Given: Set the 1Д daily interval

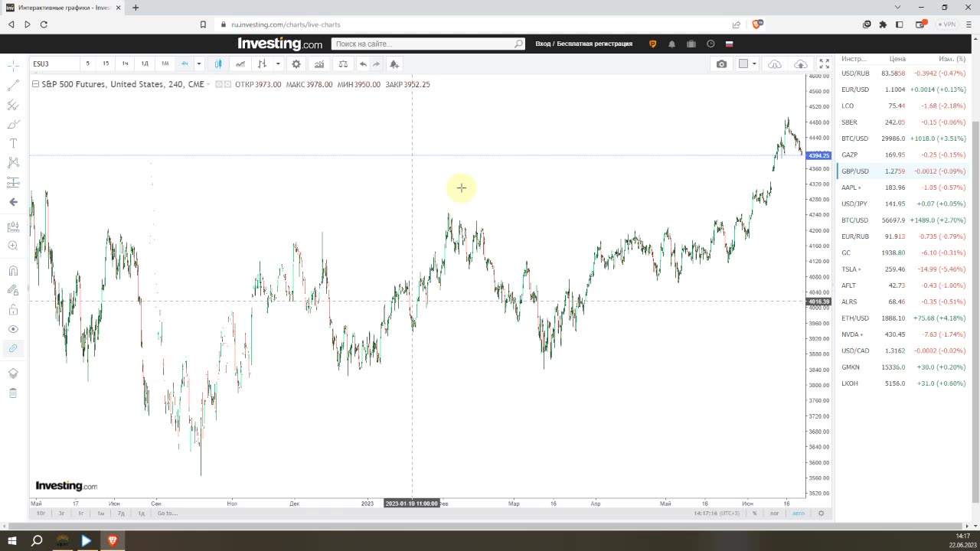Looking at the screenshot, I should [x=145, y=64].
